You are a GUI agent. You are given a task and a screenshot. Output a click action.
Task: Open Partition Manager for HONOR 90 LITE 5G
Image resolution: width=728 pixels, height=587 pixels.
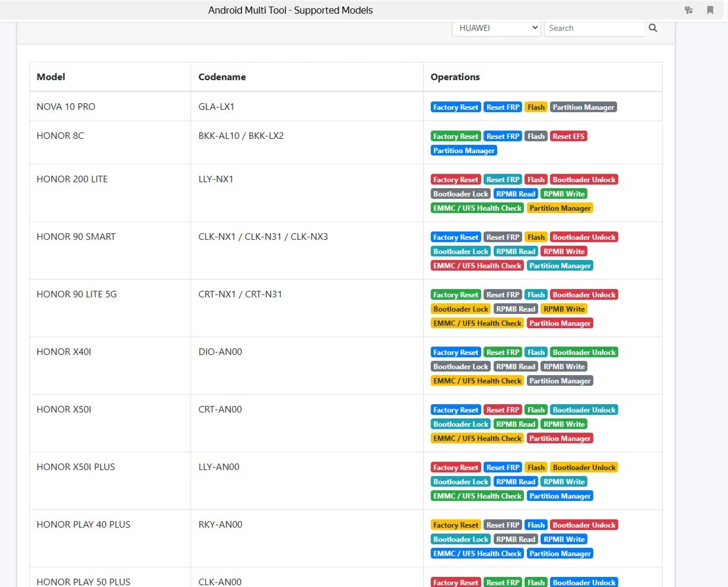560,323
